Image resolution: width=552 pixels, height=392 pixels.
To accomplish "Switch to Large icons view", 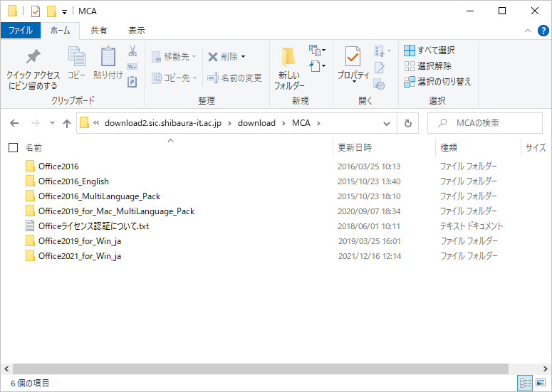I will tap(541, 383).
